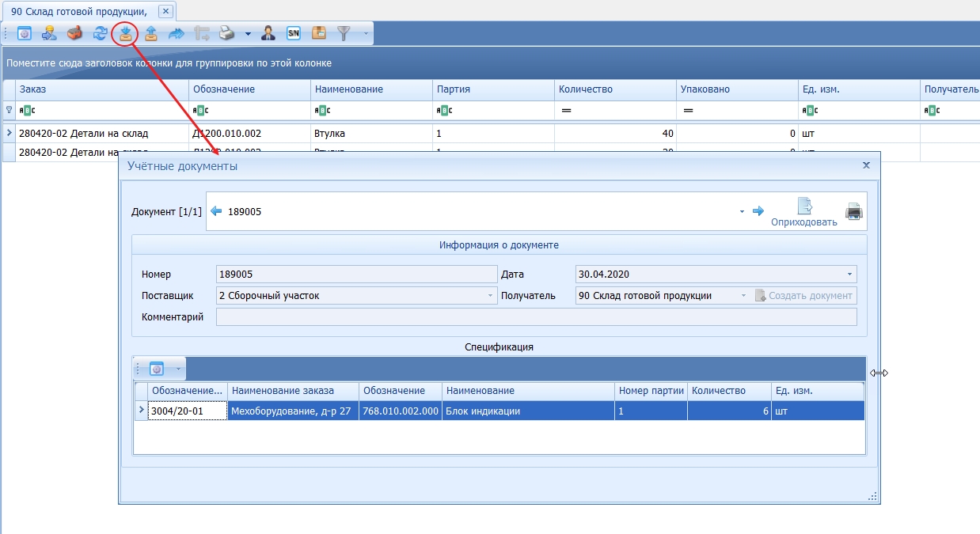Screen dimensions: 980x534
Task: Open the Дата date picker dropdown
Action: tap(849, 275)
